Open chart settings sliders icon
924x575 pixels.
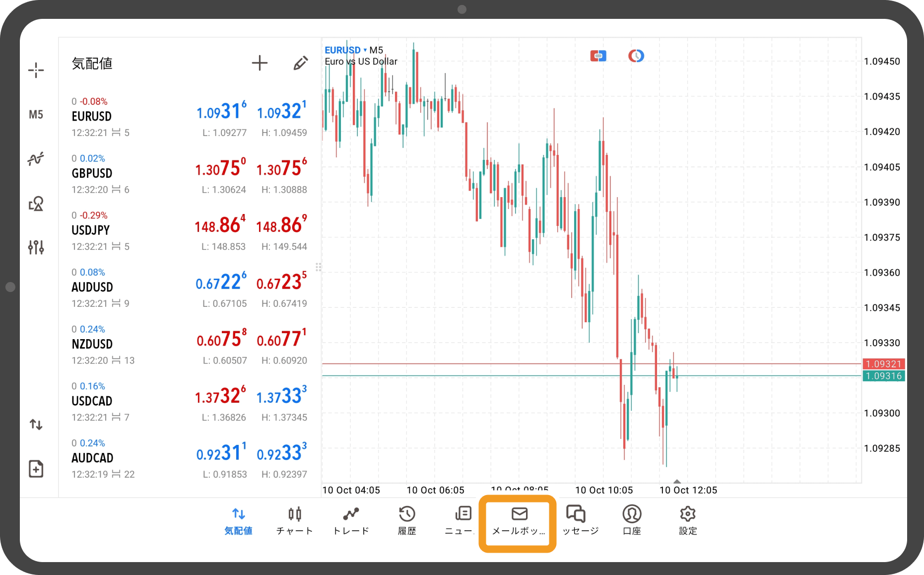point(36,247)
